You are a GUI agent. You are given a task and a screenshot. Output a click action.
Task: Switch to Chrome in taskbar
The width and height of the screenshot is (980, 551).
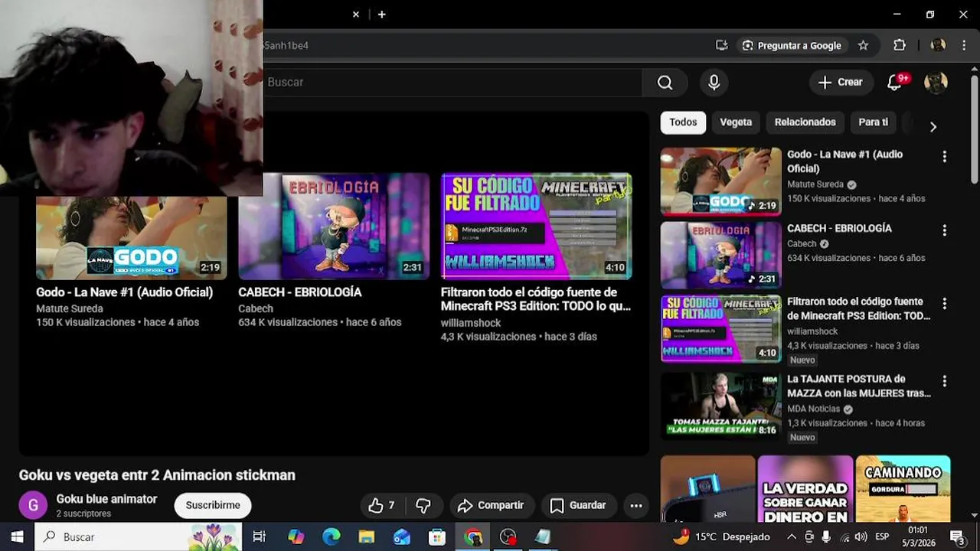[x=473, y=537]
